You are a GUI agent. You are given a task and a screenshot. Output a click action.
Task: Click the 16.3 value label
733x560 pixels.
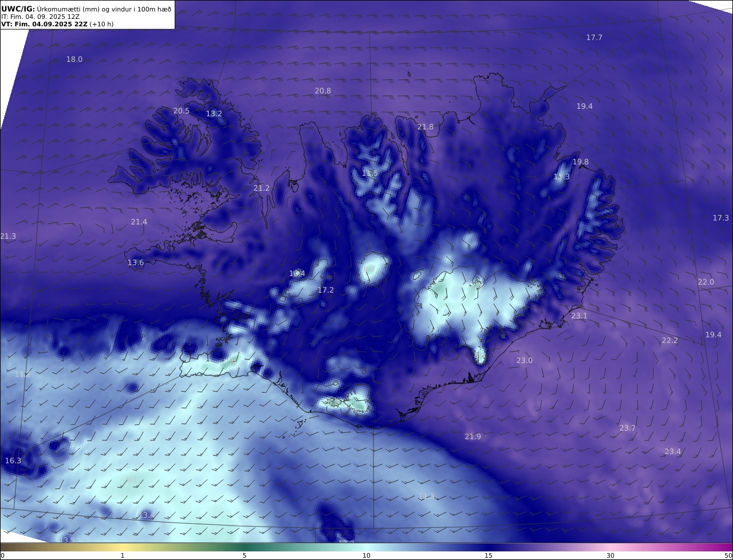tap(13, 460)
